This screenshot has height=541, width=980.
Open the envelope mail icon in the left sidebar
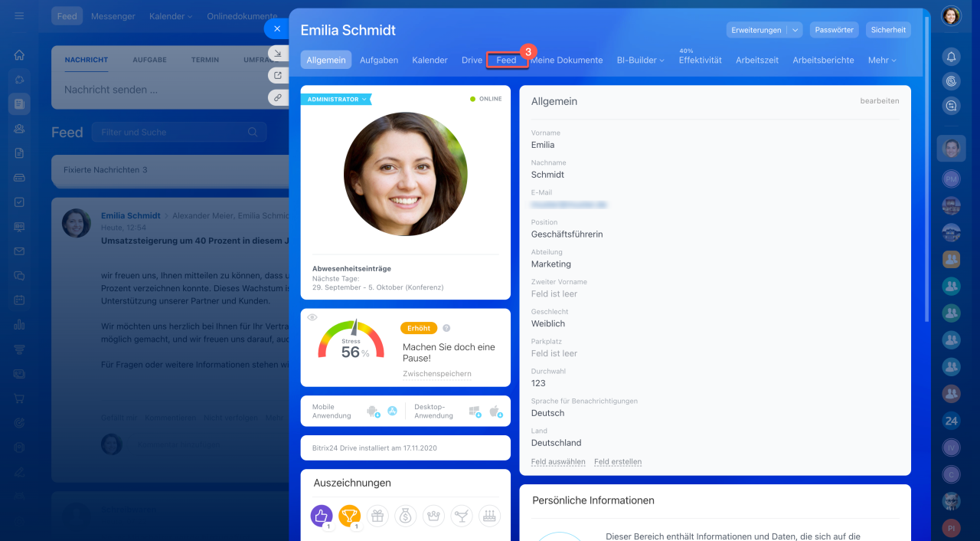pyautogui.click(x=19, y=251)
